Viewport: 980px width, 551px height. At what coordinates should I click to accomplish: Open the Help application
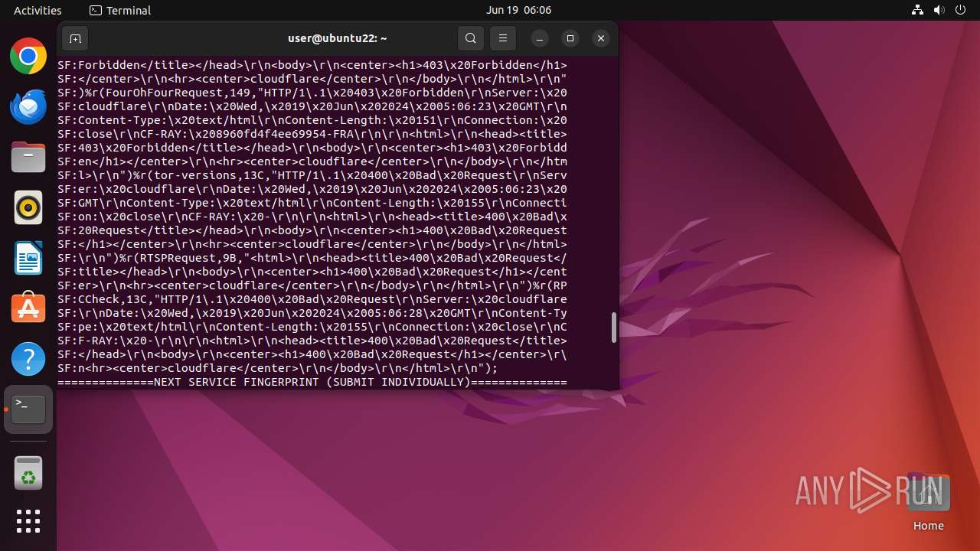point(28,359)
